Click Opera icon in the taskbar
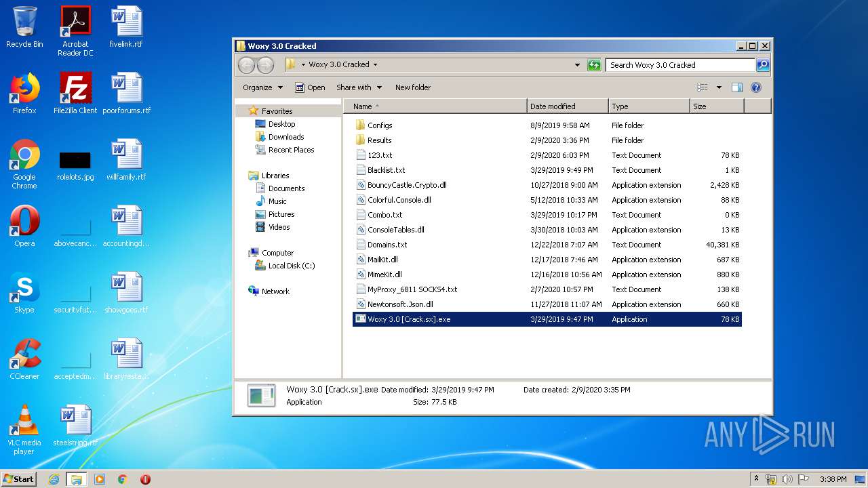The height and width of the screenshot is (488, 868). [x=145, y=479]
